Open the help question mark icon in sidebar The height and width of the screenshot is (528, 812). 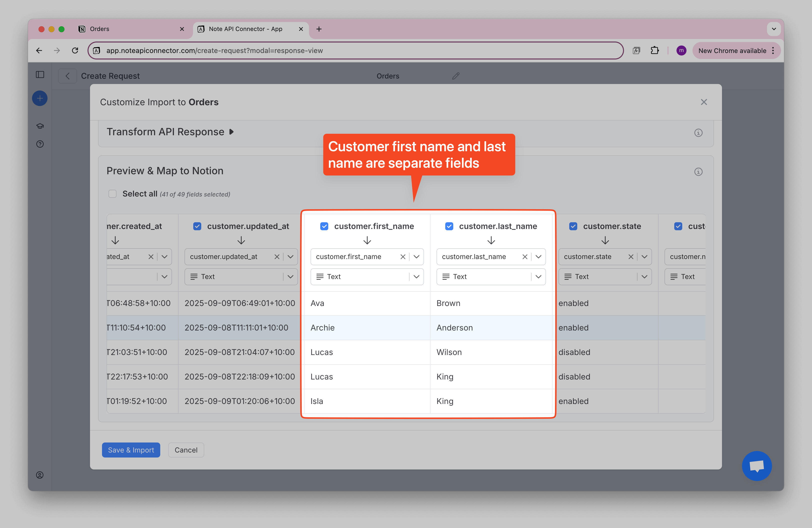point(40,144)
